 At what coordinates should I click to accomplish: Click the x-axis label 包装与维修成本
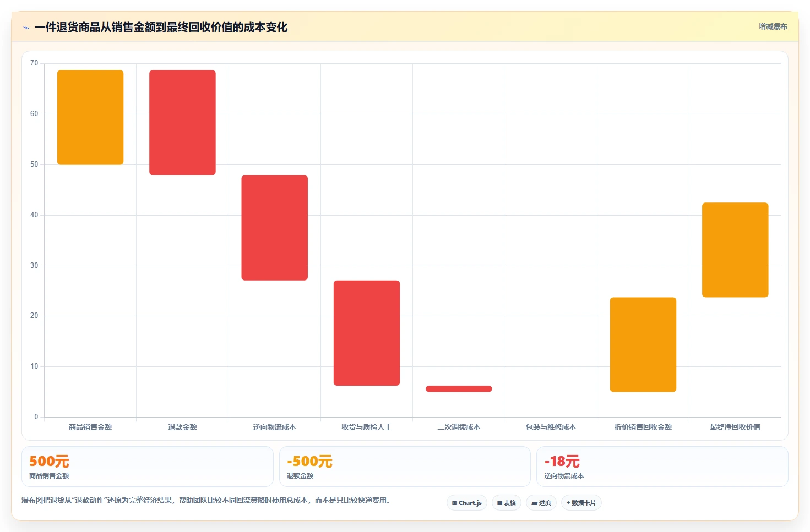point(551,427)
